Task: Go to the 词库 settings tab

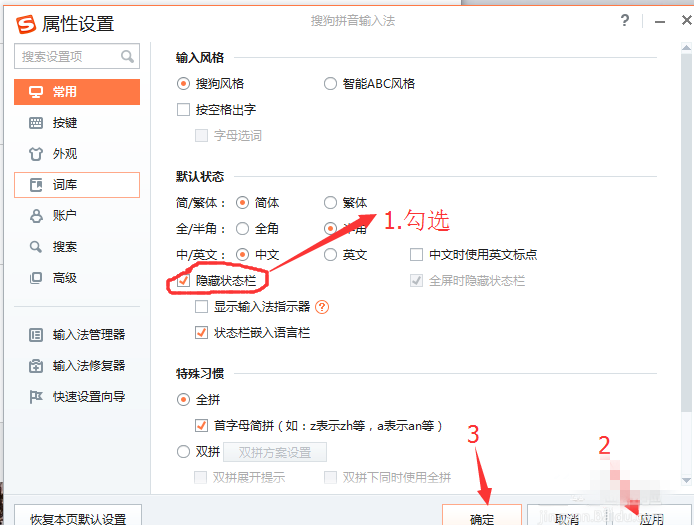Action: [x=77, y=185]
